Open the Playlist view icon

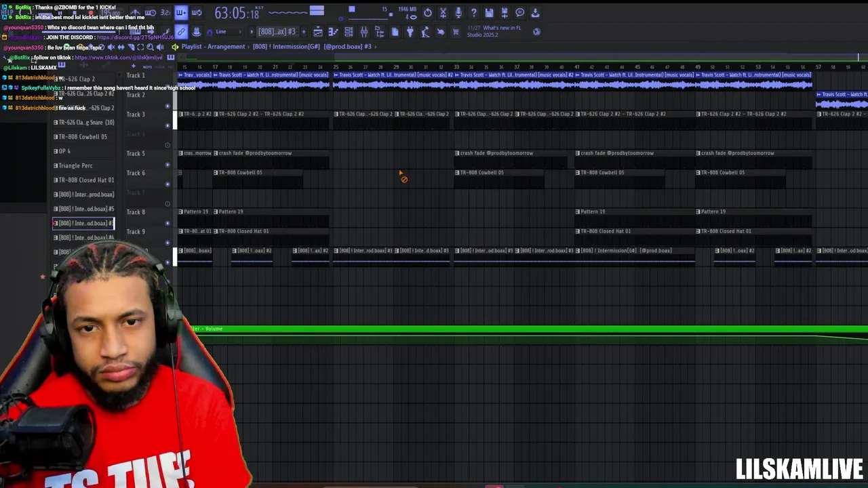pyautogui.click(x=318, y=32)
